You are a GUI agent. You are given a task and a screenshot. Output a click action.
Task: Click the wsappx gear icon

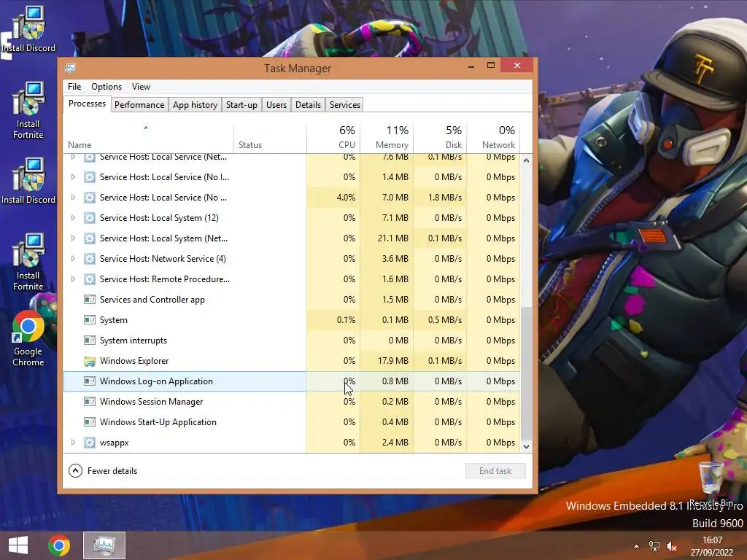[x=89, y=443]
